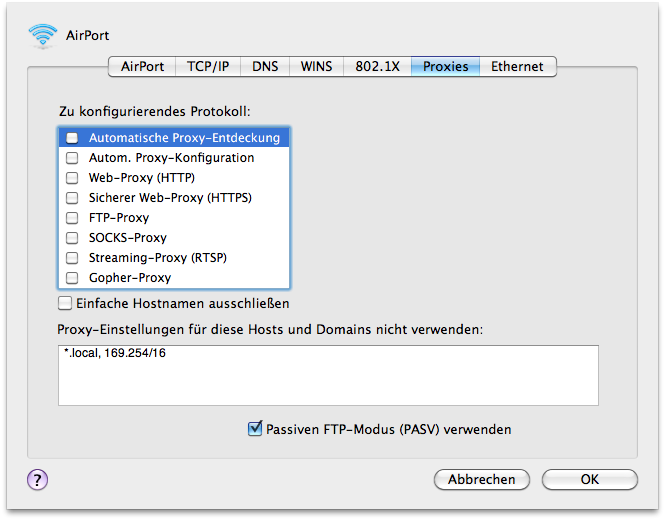
Task: Toggle Einfache Hostnamen ausschließen checkbox
Action: pos(65,303)
